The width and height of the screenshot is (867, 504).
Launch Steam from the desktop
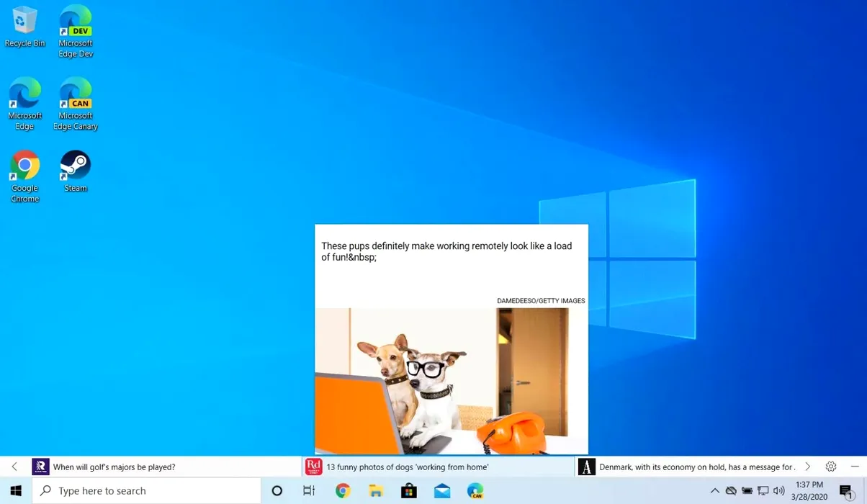click(x=76, y=171)
